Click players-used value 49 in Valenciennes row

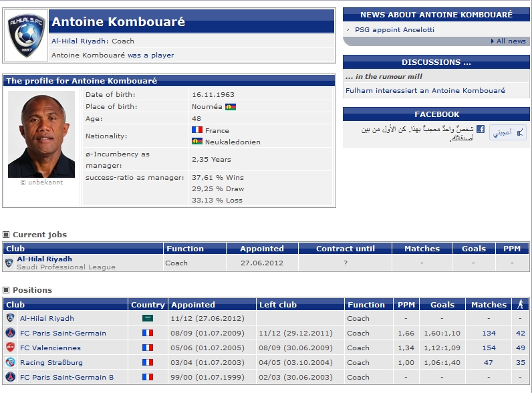coord(520,348)
